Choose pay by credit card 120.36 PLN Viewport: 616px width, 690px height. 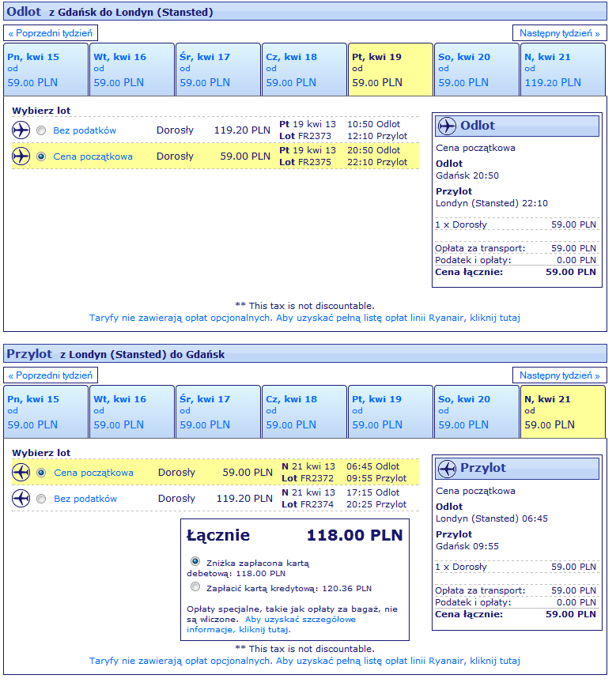[195, 586]
